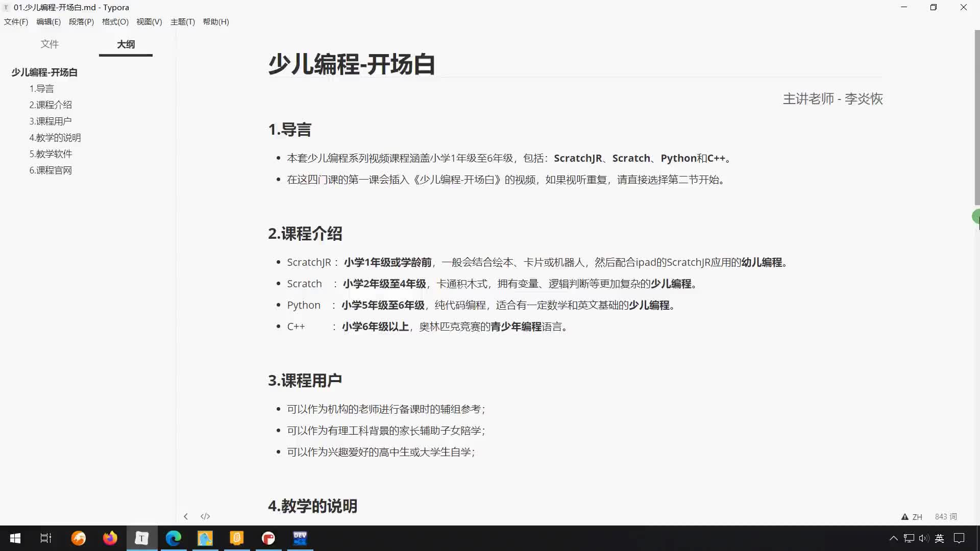Click the vertical scrollbar thumb of the editor
This screenshot has height=551, width=980.
[x=977, y=117]
